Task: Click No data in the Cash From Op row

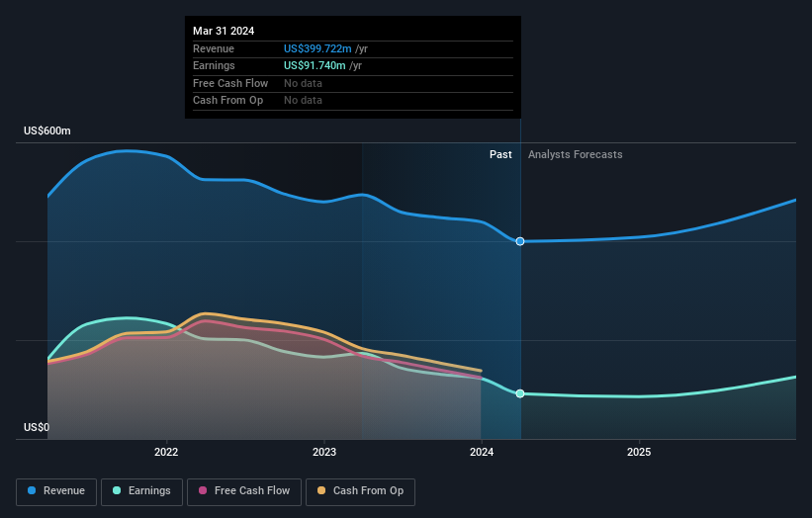Action: pyautogui.click(x=303, y=101)
